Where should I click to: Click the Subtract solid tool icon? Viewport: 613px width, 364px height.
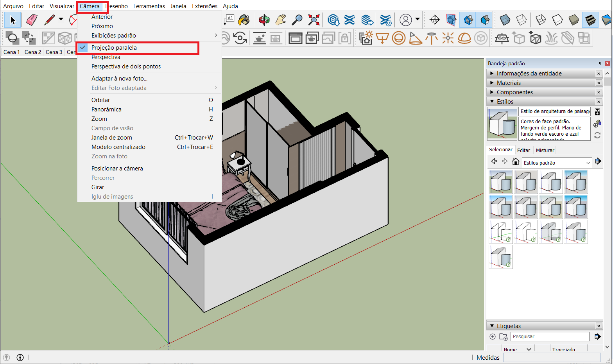29,38
